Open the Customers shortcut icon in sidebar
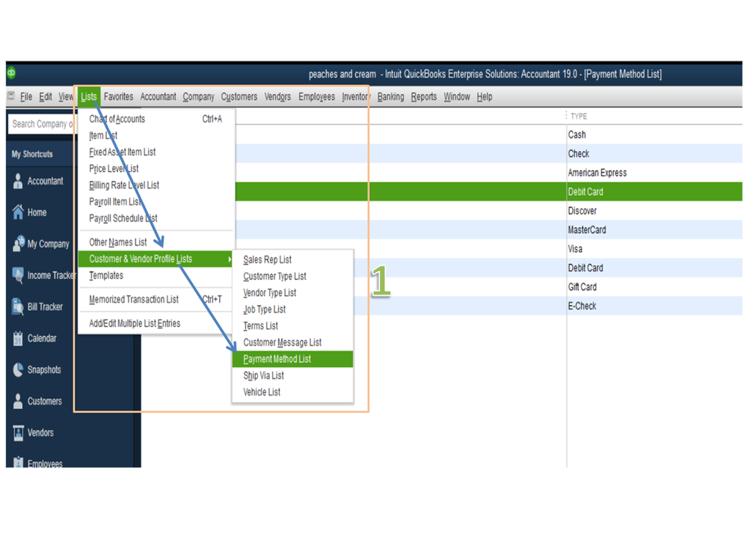 pos(18,401)
